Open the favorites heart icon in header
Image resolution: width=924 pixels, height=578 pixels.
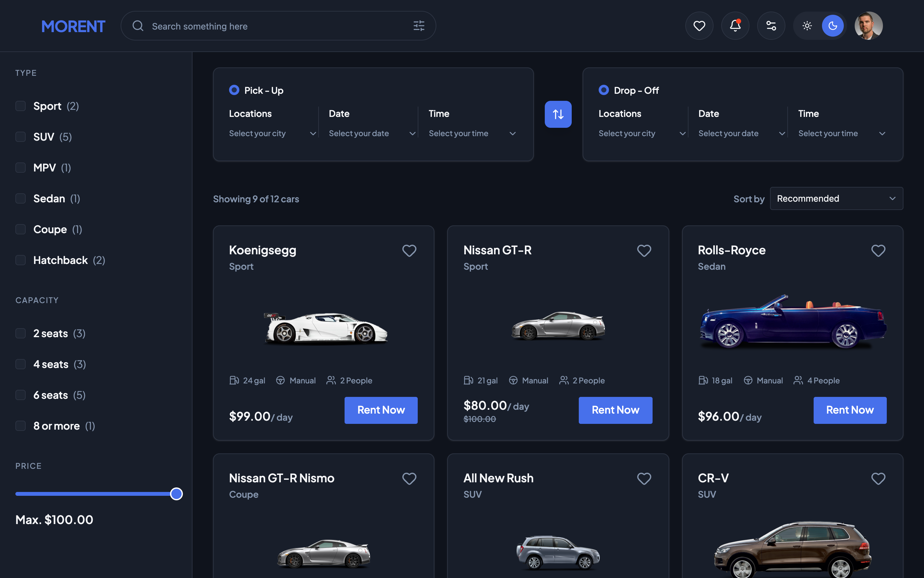point(699,26)
